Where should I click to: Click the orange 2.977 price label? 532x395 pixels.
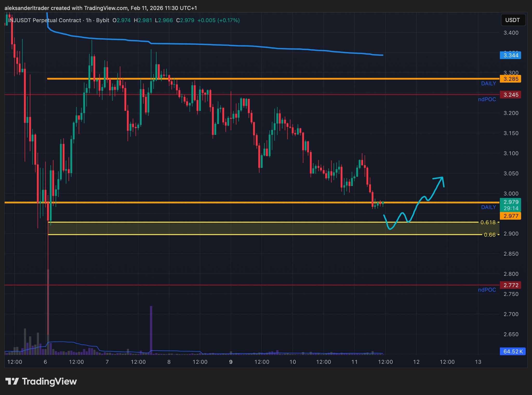510,216
